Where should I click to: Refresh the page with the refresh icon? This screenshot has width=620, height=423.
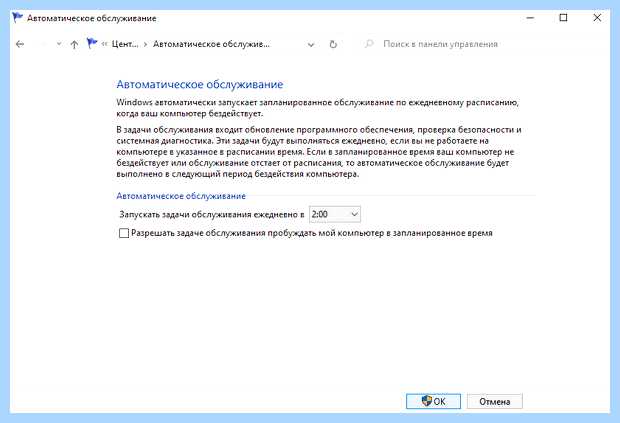point(333,44)
